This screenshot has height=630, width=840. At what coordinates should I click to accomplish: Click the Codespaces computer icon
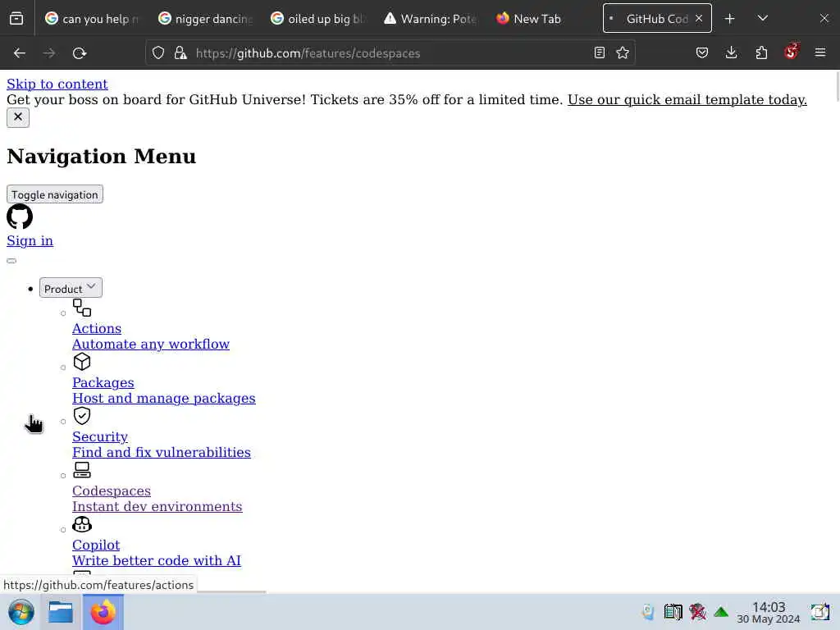pos(82,470)
